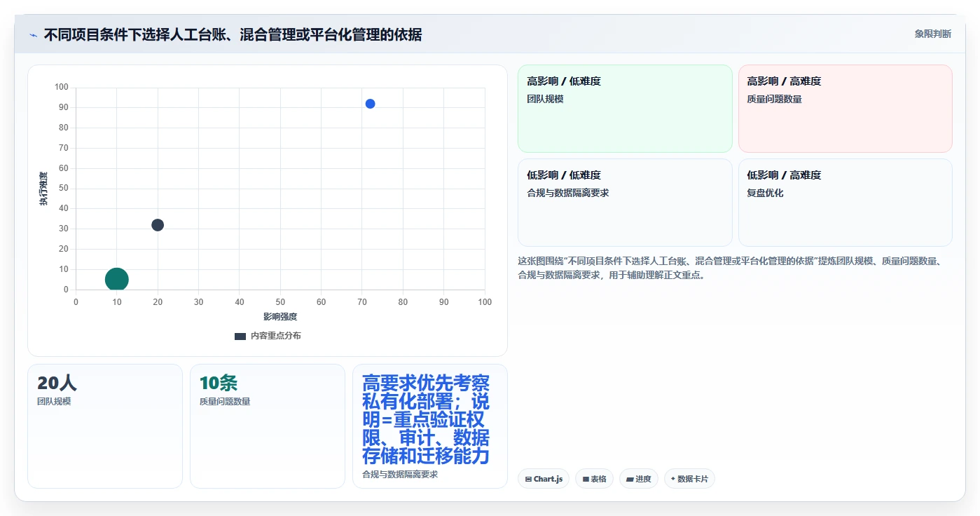Click the lightning icon beside the title
Screen dimensions: 980x516
pyautogui.click(x=33, y=35)
